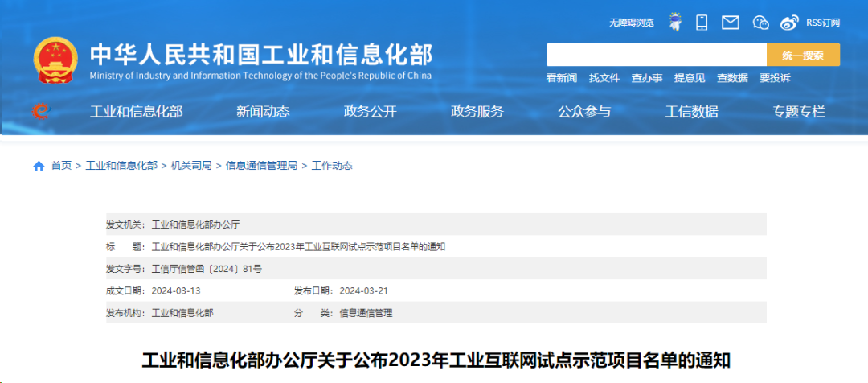The height and width of the screenshot is (383, 868).
Task: Go to 信息通信管理局 breadcrumb link
Action: [261, 166]
